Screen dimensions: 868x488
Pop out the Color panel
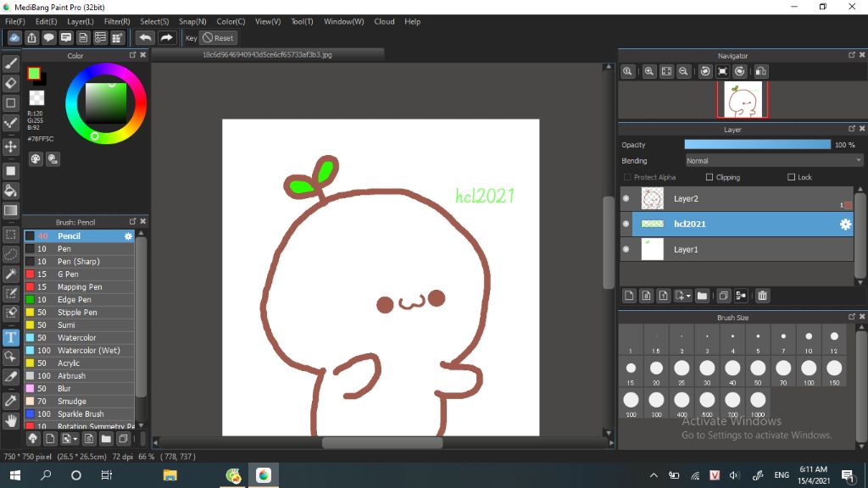point(132,55)
